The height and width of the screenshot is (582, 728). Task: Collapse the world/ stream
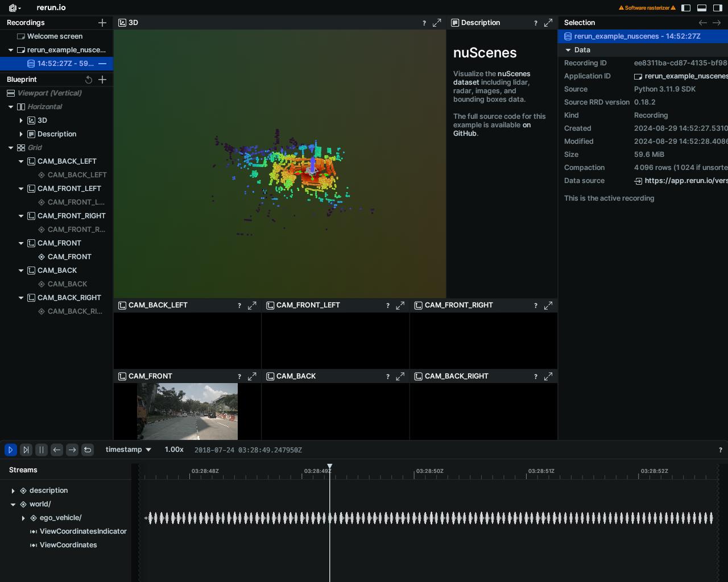click(x=13, y=504)
